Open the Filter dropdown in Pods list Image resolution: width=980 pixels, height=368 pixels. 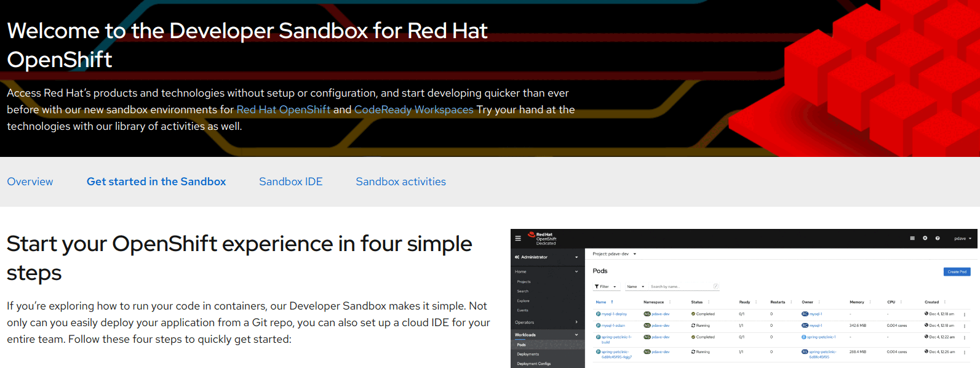click(x=605, y=287)
